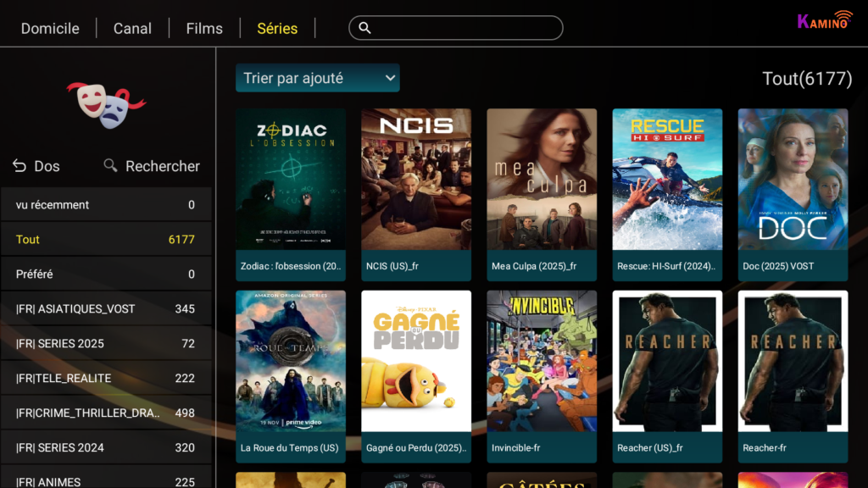Select the vu récemment category

click(106, 205)
